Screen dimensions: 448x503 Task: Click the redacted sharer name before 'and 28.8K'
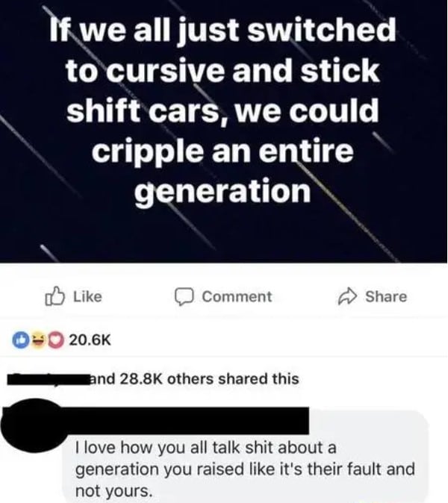click(49, 379)
